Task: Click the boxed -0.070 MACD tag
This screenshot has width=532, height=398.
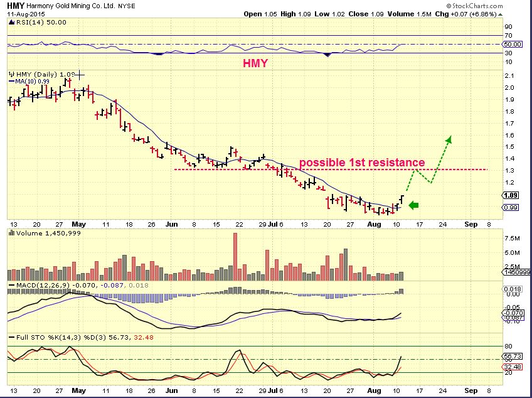Action: pos(512,313)
